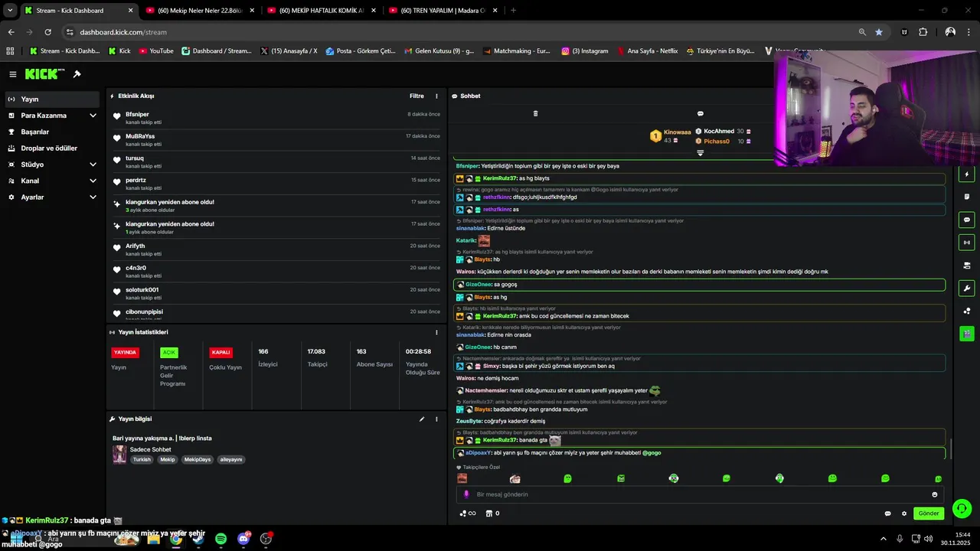This screenshot has width=980, height=551.
Task: Open a new browser tab
Action: pyautogui.click(x=513, y=11)
